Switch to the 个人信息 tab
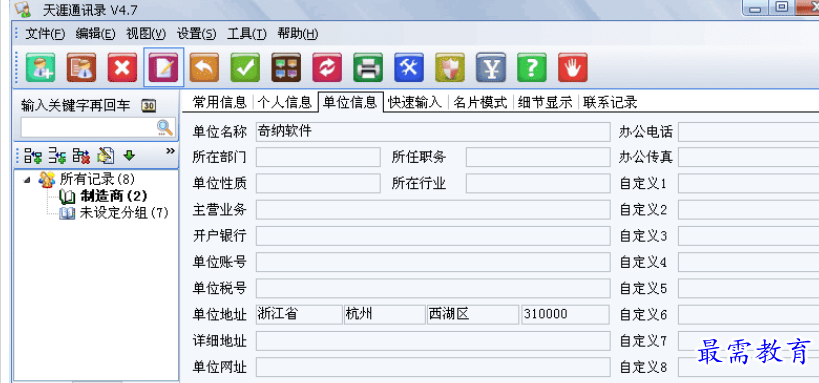Image resolution: width=819 pixels, height=383 pixels. point(285,102)
